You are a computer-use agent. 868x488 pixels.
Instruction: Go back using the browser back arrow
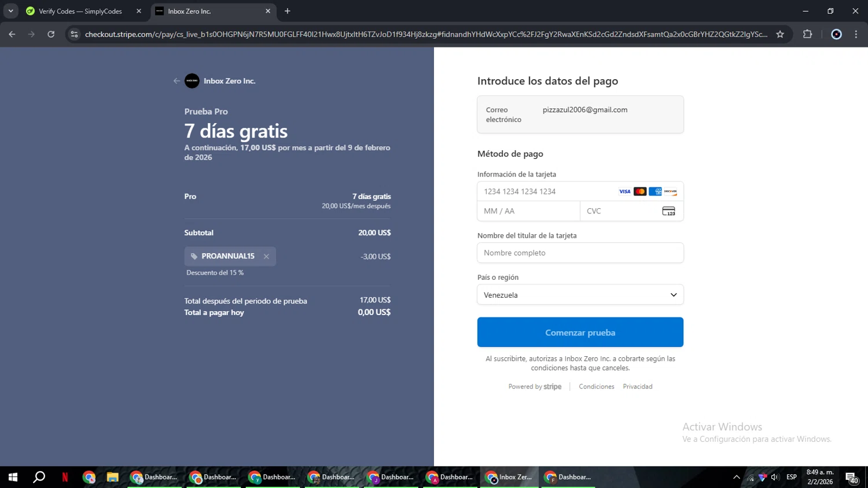point(12,34)
